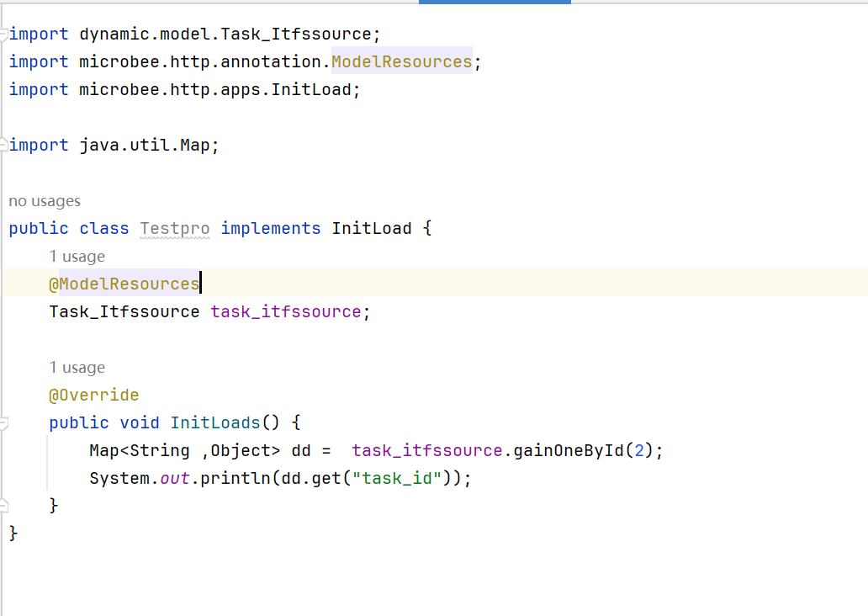The width and height of the screenshot is (868, 616).
Task: Click the @Override annotation
Action: click(x=93, y=396)
